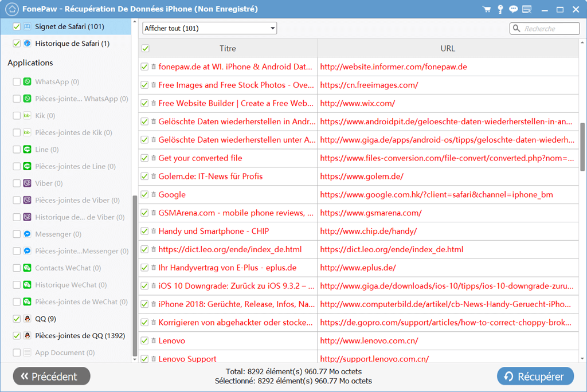Viewport: 587px width, 392px height.
Task: Select App Document (0) category
Action: [65, 352]
